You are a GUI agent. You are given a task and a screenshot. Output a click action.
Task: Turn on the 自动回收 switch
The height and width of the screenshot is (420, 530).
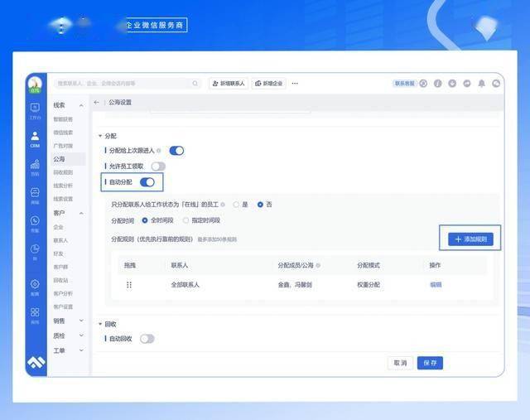[x=147, y=338]
